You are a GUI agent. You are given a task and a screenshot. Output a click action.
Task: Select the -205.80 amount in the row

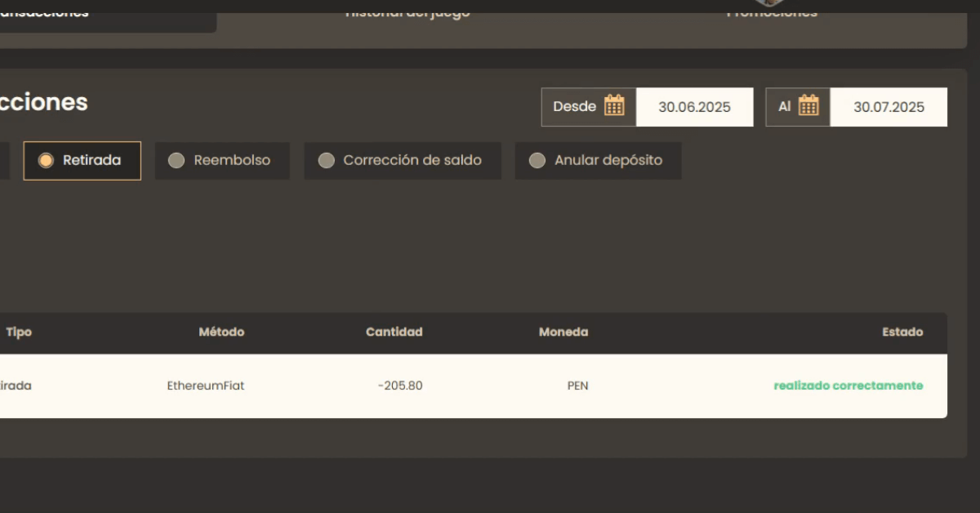(x=400, y=386)
